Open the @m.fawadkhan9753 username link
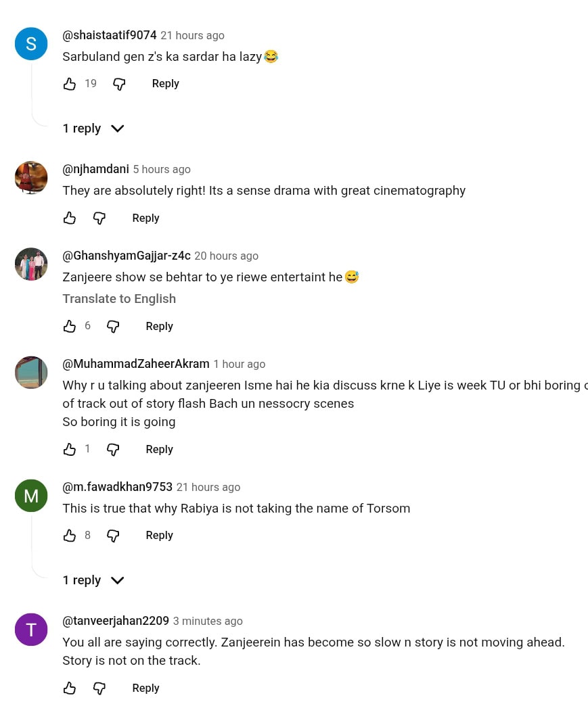 tap(117, 487)
